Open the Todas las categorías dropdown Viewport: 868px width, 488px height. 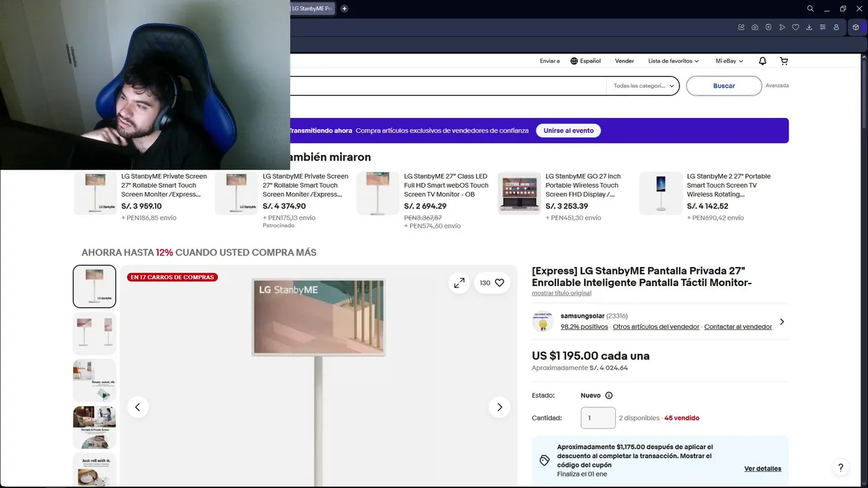[644, 86]
